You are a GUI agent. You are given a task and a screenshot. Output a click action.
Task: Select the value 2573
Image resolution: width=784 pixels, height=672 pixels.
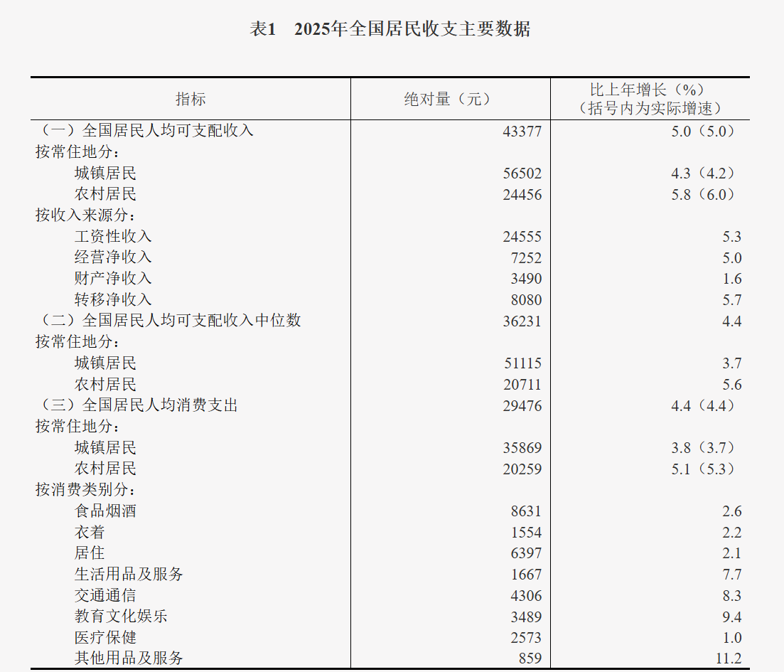point(526,638)
